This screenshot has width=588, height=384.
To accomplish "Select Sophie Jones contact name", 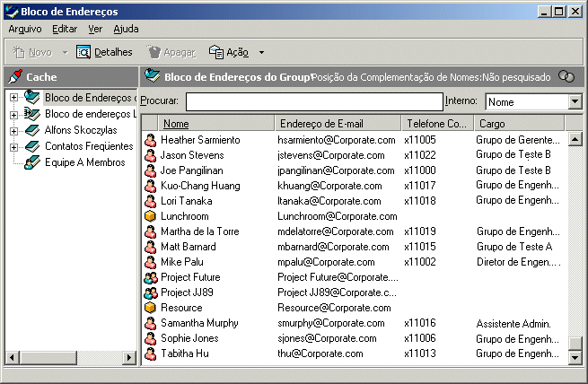I will point(189,338).
